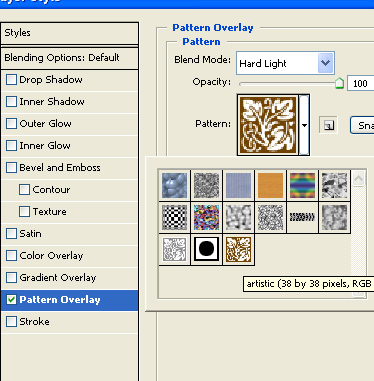
Task: Select the grey floral outline pattern thumbnail
Action: [175, 249]
